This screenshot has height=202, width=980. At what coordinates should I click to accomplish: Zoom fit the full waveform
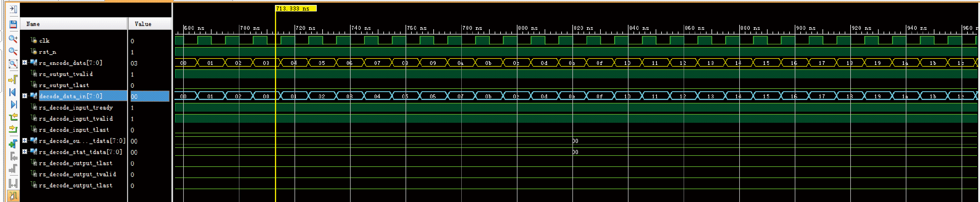tap(13, 64)
